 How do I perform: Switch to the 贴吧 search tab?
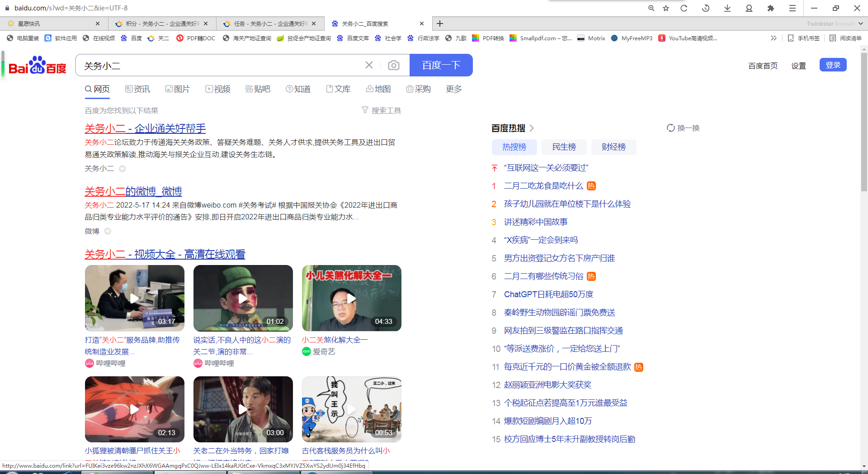click(258, 89)
